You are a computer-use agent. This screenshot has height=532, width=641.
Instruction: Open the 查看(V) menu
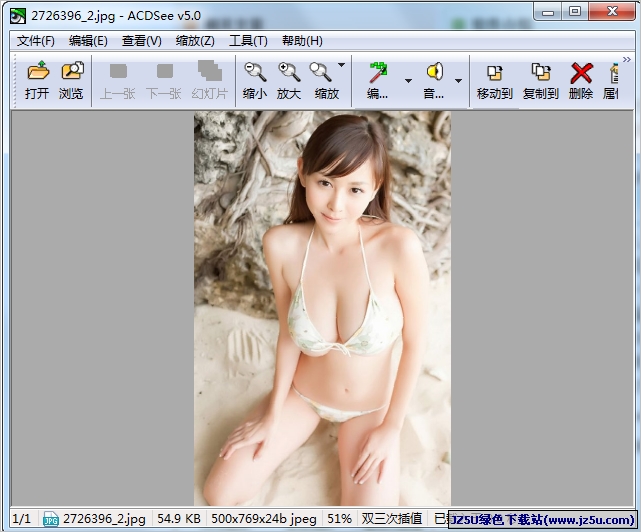pos(141,41)
